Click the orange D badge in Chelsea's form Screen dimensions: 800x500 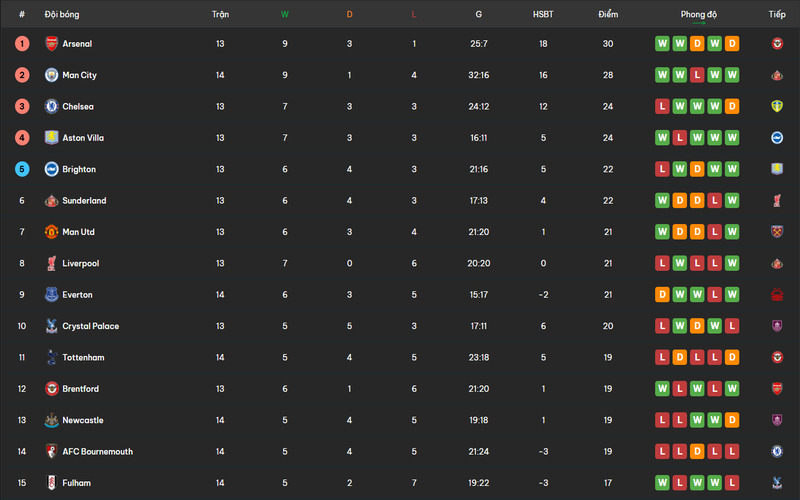coord(733,107)
